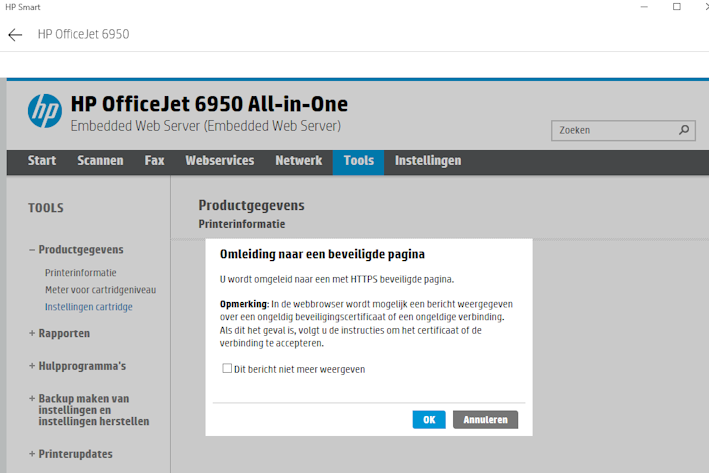The image size is (709, 473).
Task: Click the TOOLS sidebar heading
Action: coord(46,208)
